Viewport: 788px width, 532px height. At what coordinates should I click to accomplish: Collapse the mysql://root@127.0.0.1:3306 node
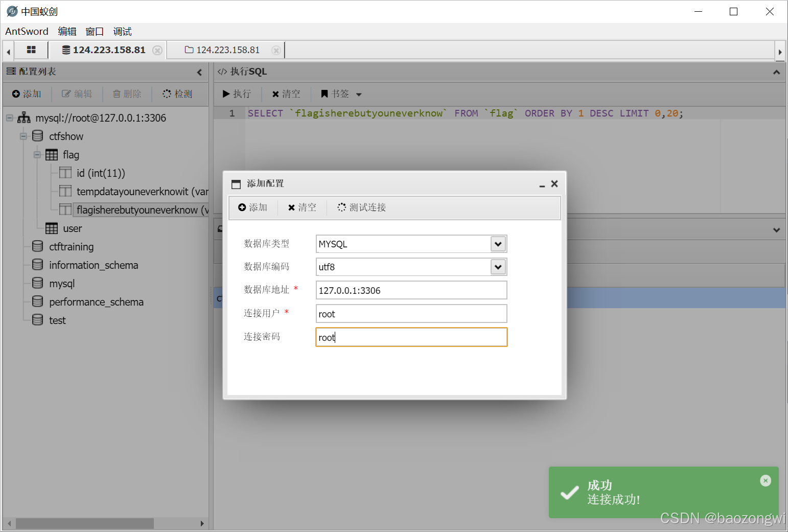(9, 118)
